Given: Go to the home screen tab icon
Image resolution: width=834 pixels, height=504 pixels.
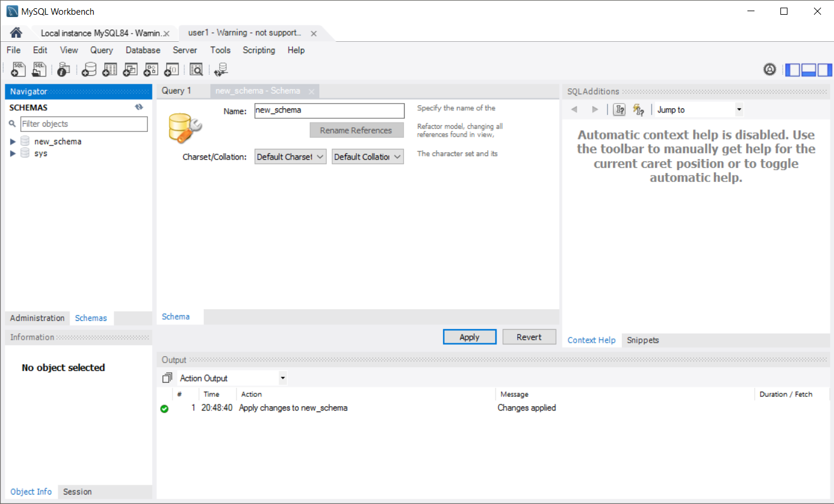Looking at the screenshot, I should click(16, 32).
